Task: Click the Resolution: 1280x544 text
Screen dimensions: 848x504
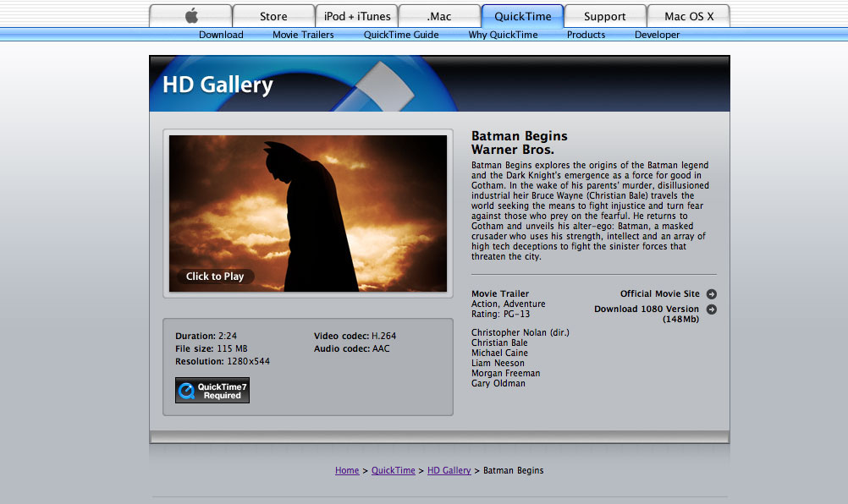Action: click(223, 361)
